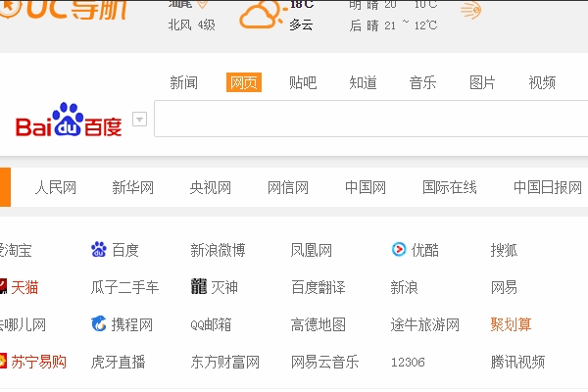This screenshot has height=392, width=588.
Task: Open the 新浪 link
Action: [x=404, y=287]
